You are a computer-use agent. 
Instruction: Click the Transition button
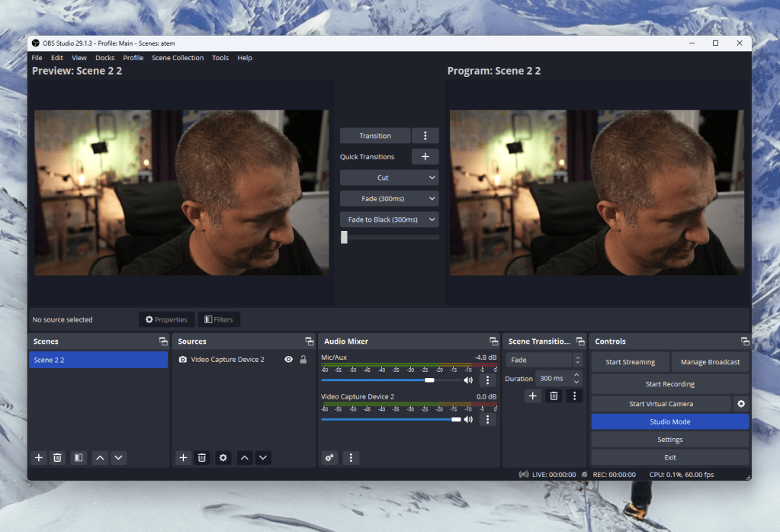coord(375,136)
